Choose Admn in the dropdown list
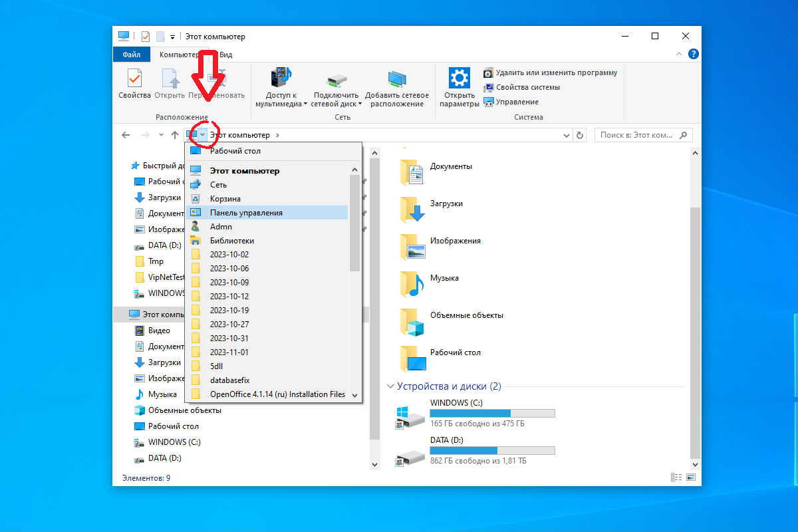Image resolution: width=798 pixels, height=532 pixels. [x=268, y=227]
